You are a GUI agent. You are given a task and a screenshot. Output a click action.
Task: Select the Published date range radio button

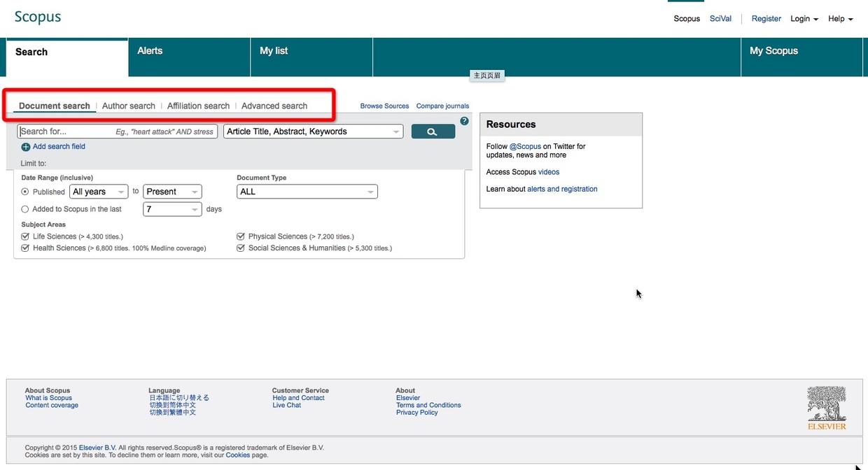click(25, 192)
